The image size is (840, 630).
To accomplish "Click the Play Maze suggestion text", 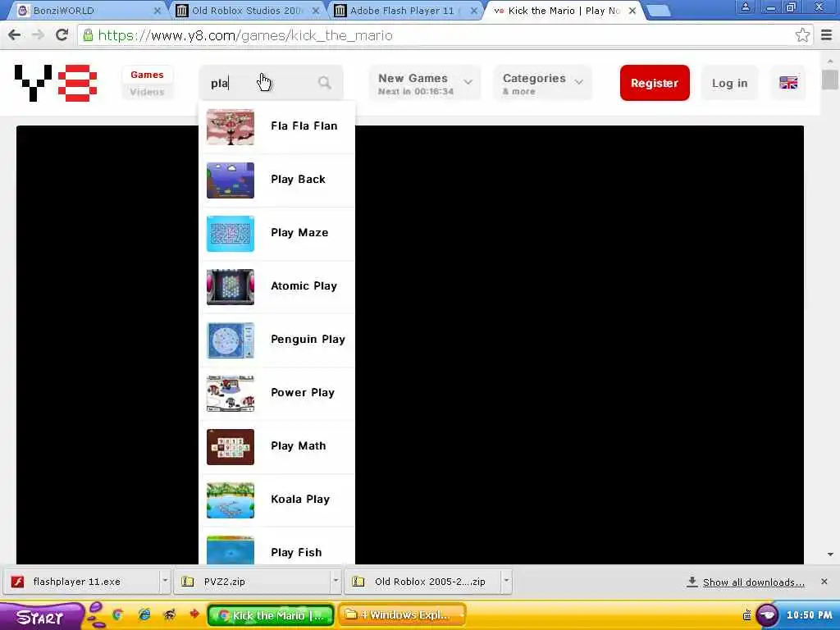I will 299,232.
